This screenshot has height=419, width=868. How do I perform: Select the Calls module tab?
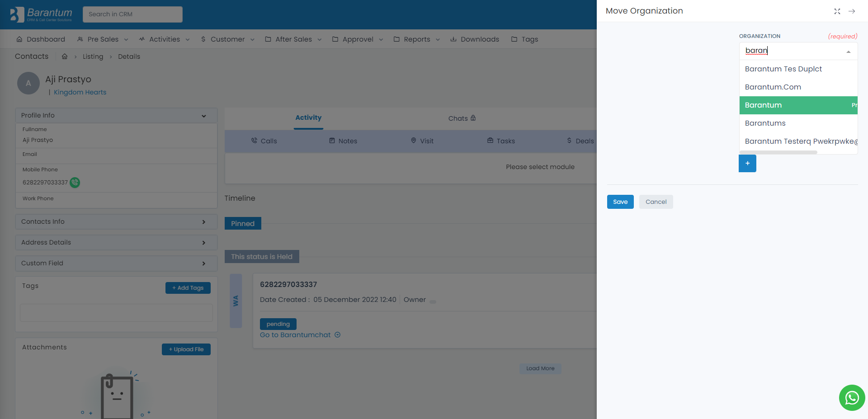coord(264,141)
